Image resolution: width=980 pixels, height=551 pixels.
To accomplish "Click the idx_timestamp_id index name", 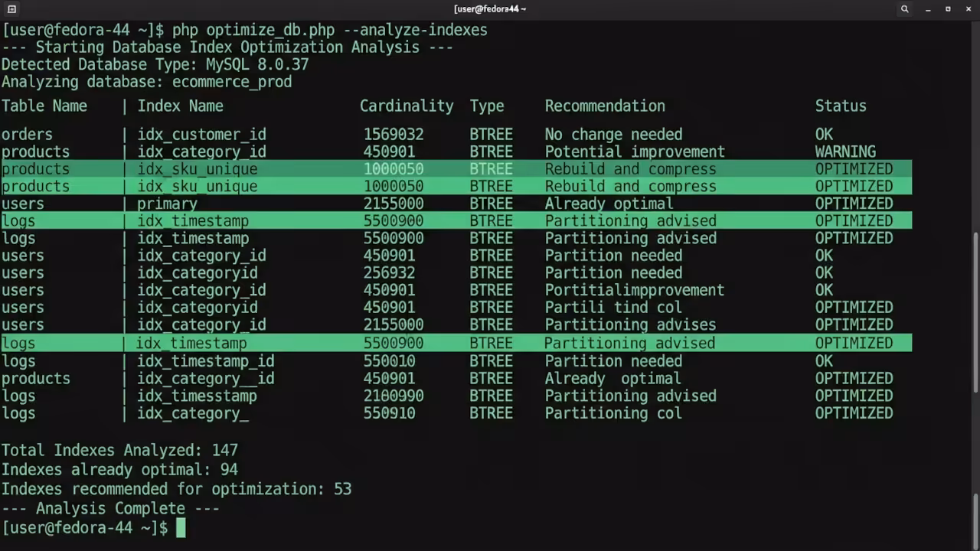I will 206,361.
